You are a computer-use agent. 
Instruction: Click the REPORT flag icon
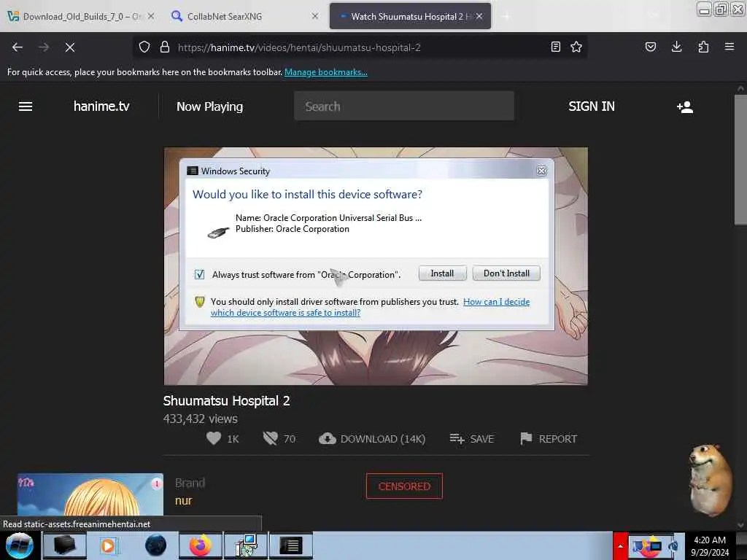[549, 438]
